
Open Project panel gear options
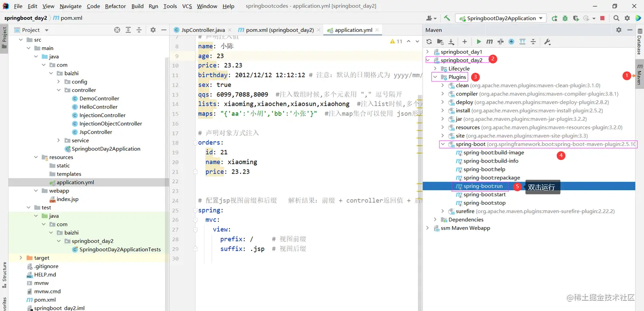(153, 30)
